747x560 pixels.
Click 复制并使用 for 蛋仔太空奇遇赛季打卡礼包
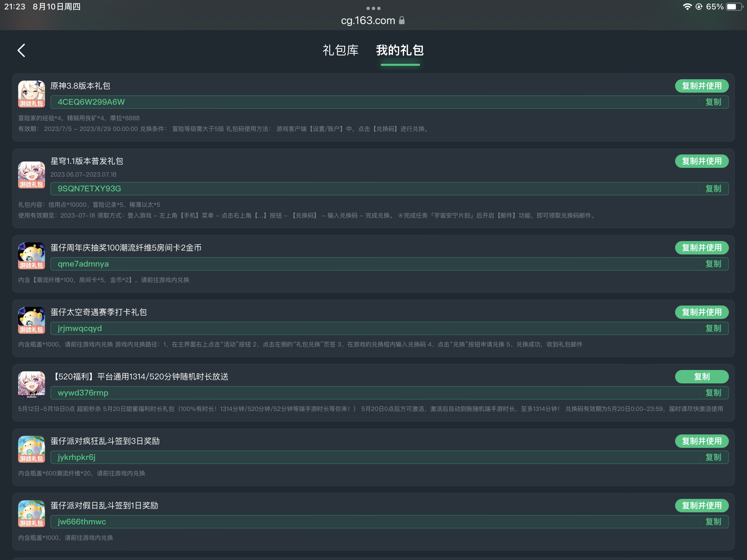(701, 312)
